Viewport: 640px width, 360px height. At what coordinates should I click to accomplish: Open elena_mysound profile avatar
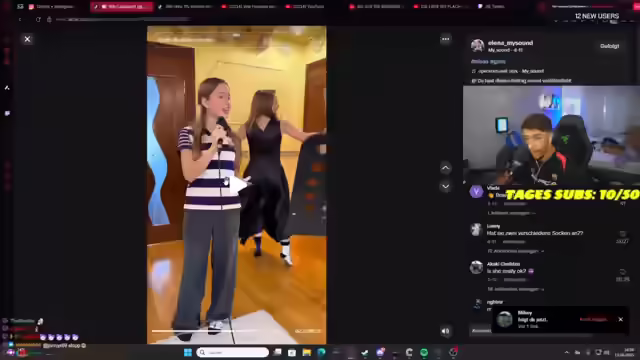(477, 45)
